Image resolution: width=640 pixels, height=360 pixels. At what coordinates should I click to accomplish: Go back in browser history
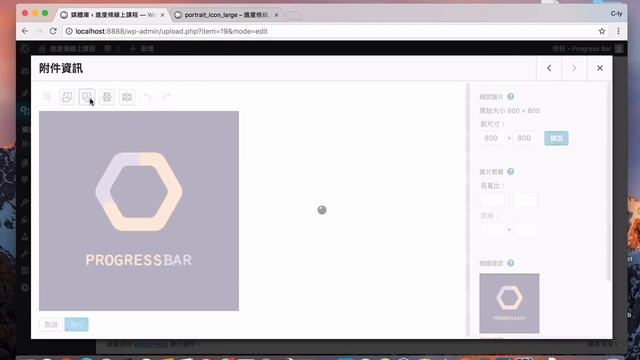[25, 31]
